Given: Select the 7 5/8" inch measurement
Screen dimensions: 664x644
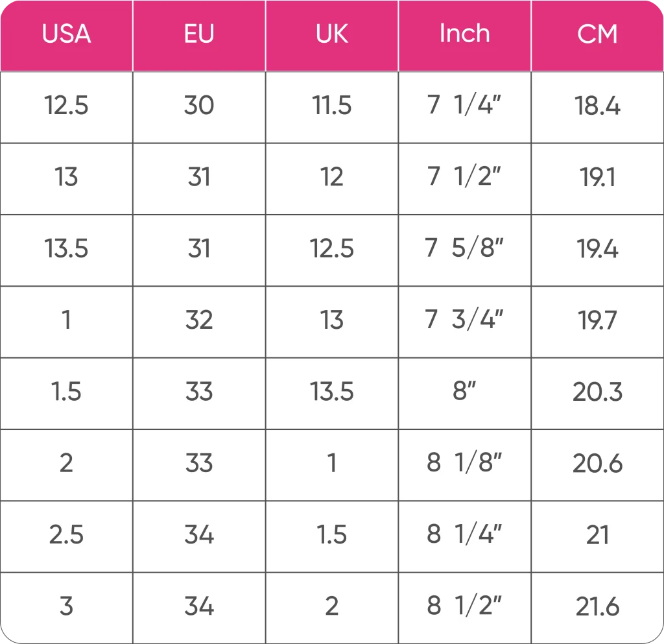Looking at the screenshot, I should point(464,249).
